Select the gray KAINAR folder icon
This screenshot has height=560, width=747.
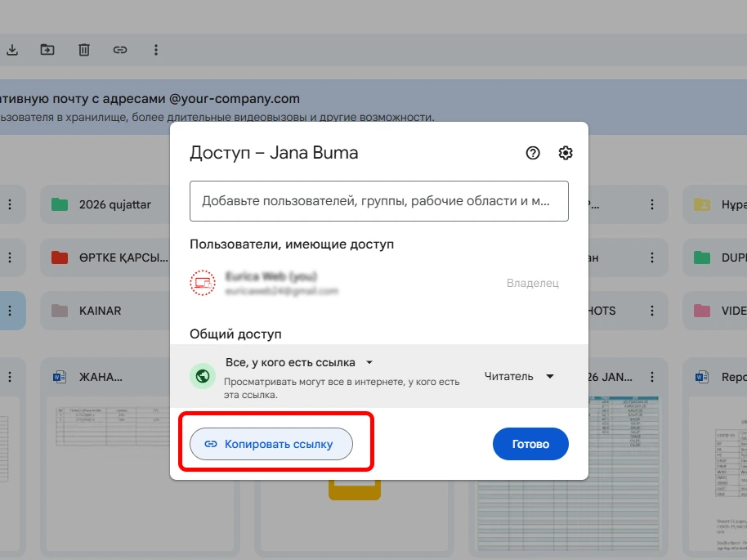pyautogui.click(x=60, y=311)
